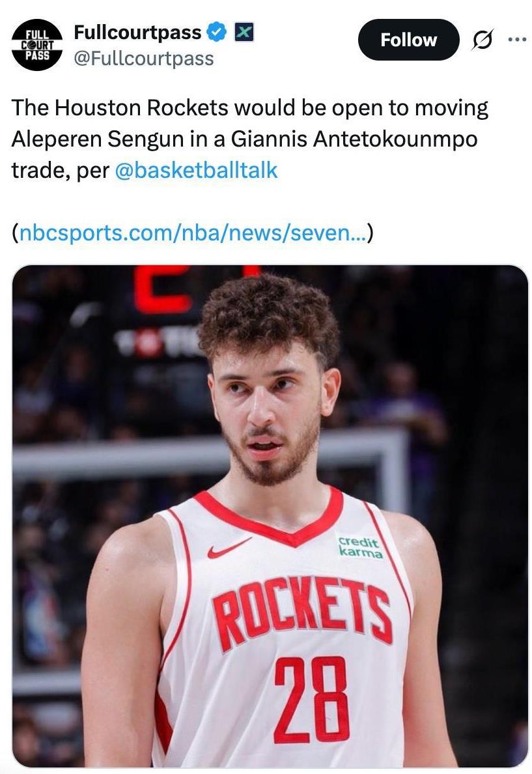Click the blue verified checkmark badge
This screenshot has height=774, width=532.
point(216,32)
